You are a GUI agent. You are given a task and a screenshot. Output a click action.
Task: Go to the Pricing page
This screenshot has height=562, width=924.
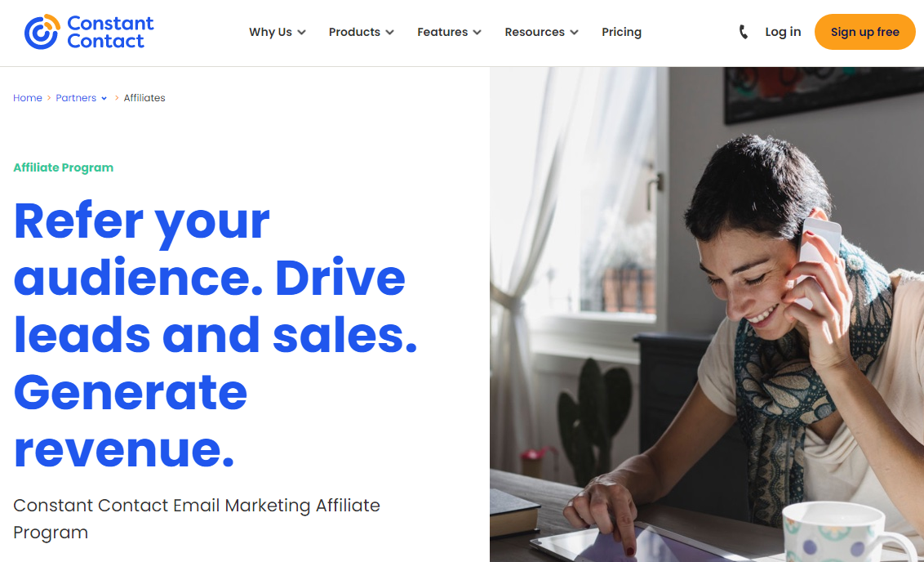pos(621,32)
